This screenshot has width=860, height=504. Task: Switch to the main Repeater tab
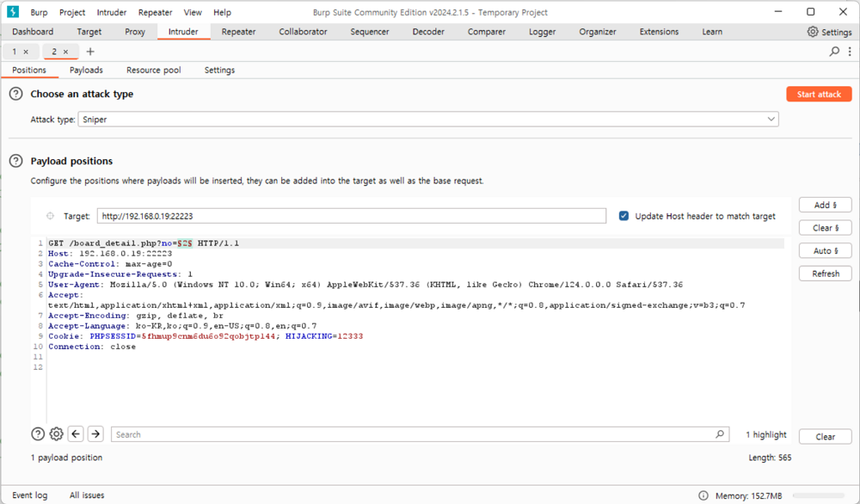point(238,32)
